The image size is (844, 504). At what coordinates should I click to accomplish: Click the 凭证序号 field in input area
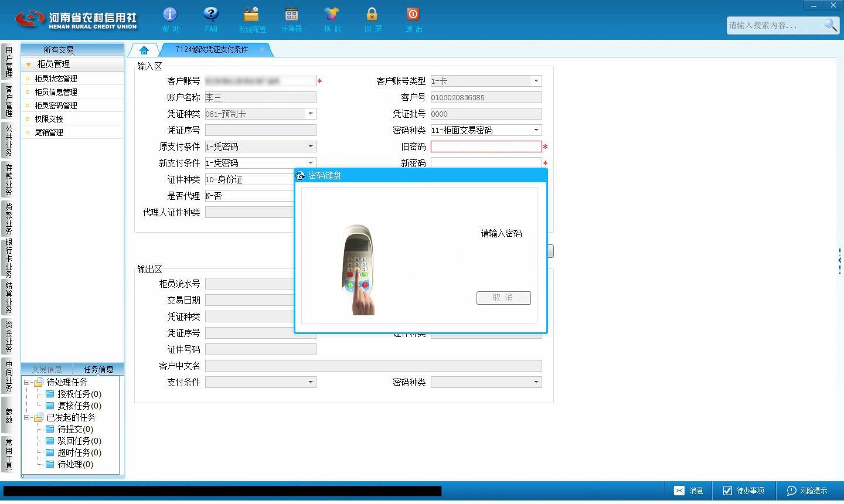[260, 130]
